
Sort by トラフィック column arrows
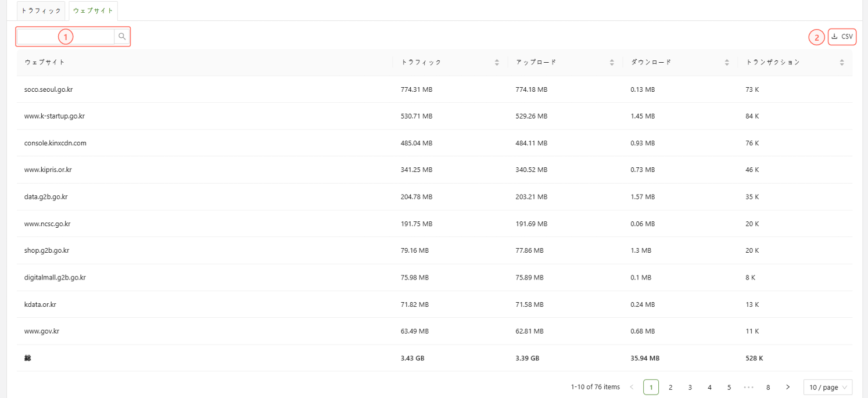tap(497, 62)
